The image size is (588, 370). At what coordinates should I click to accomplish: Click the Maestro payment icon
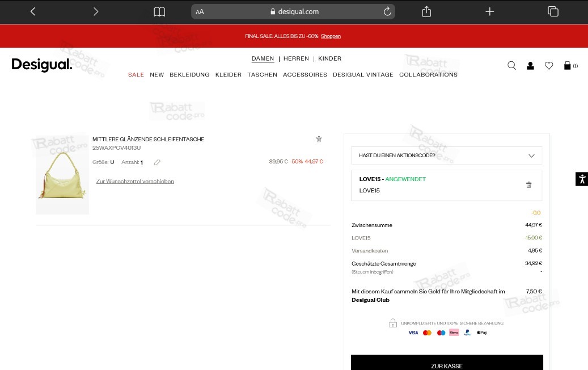coord(441,333)
